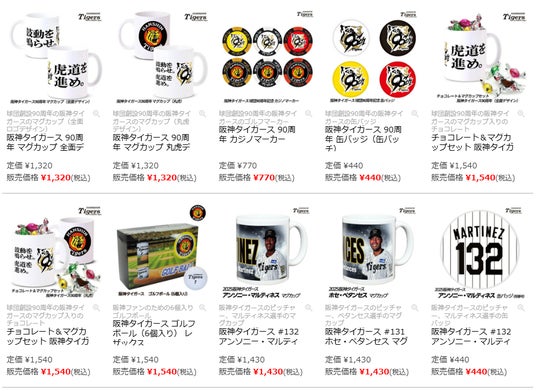Screen dimensions: 536x391
Task: Open Jose Betances mug product image
Action: [374, 252]
